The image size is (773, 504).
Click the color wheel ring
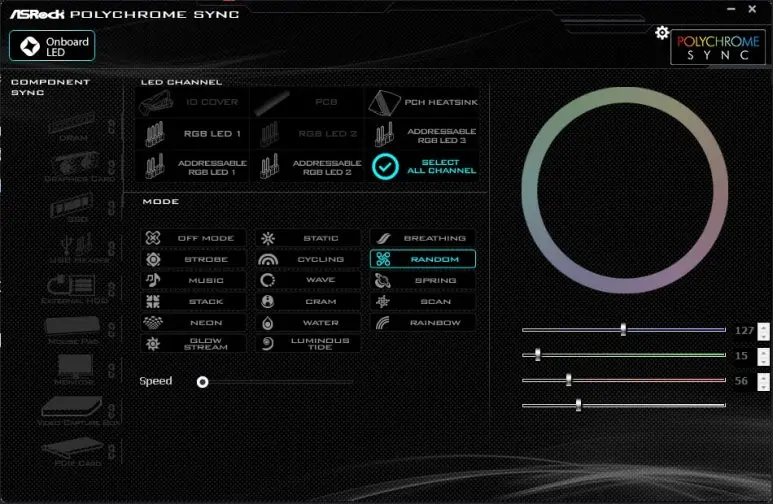click(x=625, y=96)
